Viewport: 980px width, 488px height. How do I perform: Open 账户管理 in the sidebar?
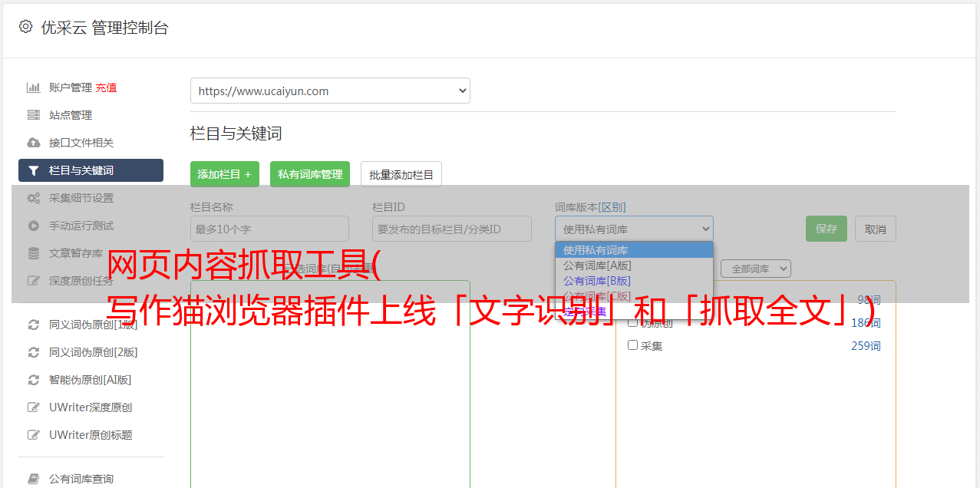tap(71, 87)
